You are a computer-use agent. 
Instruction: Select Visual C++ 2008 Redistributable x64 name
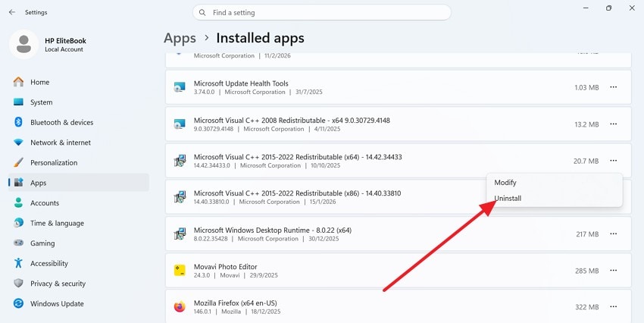point(292,121)
